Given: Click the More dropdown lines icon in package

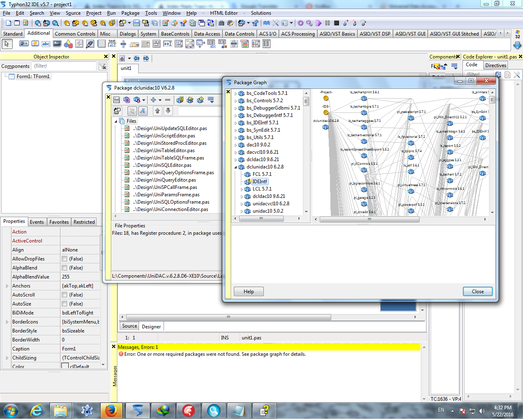Looking at the screenshot, I should (x=211, y=100).
